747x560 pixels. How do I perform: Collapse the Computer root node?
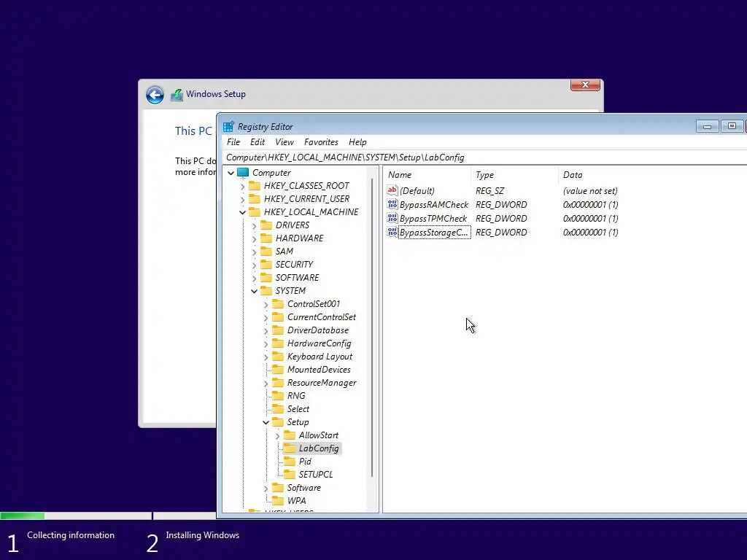coord(231,173)
